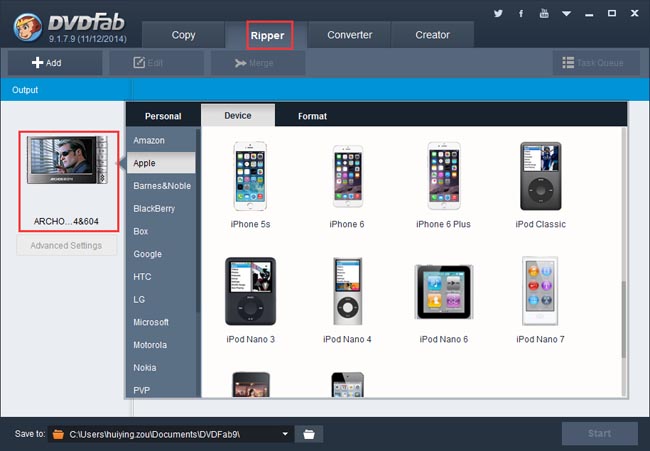Choose the iPhone 6 Plus device icon
The image size is (650, 451).
(x=444, y=176)
